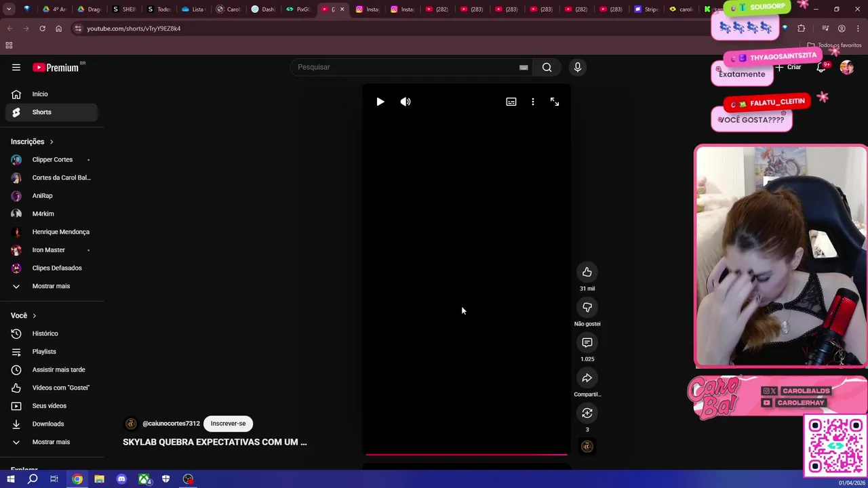Like this Short with 31 mil likes
The image size is (868, 488).
587,272
